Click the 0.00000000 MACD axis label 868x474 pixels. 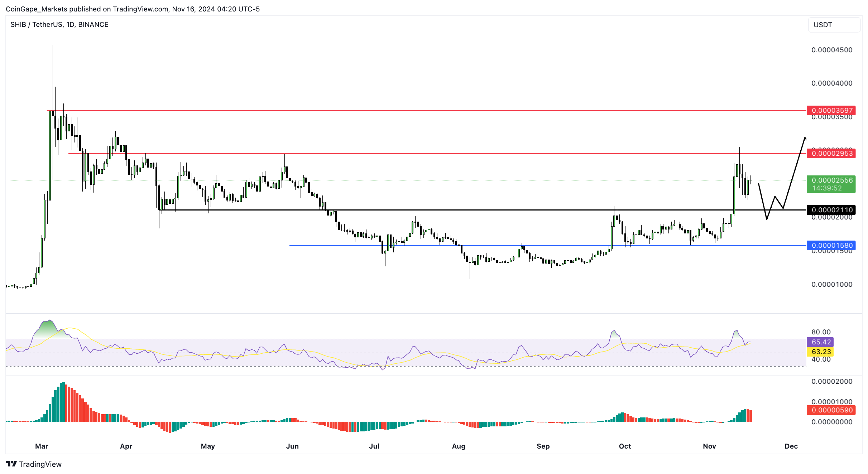tap(832, 422)
